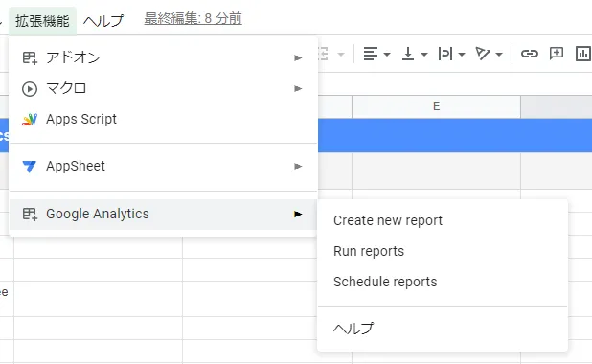This screenshot has height=364, width=592.
Task: Expand the Google Analytics submenu arrow
Action: (x=298, y=215)
